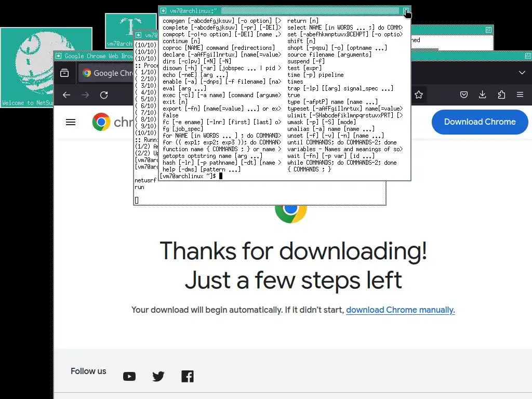Go back in the browser toolbar
This screenshot has height=399, width=532.
click(66, 95)
